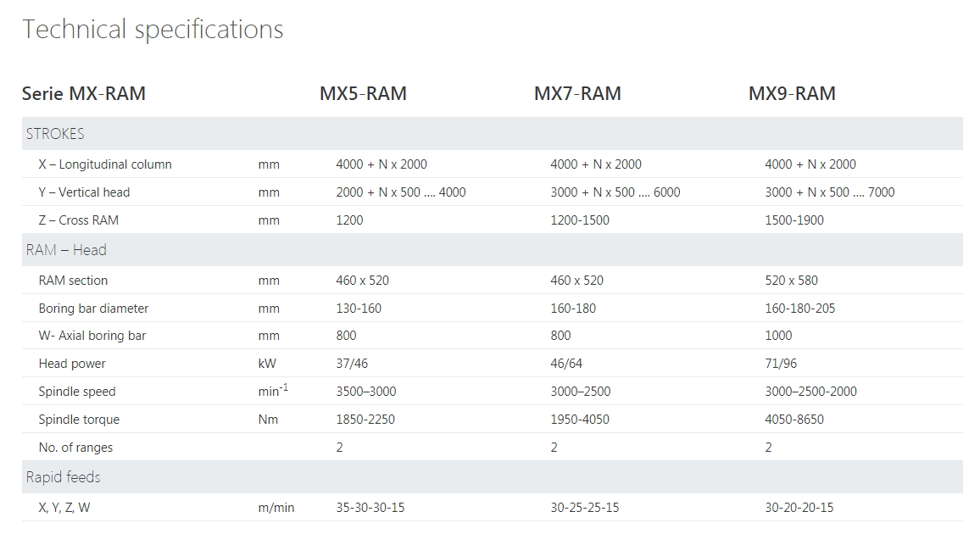
Task: Click the MX5-RAM column header
Action: (363, 94)
